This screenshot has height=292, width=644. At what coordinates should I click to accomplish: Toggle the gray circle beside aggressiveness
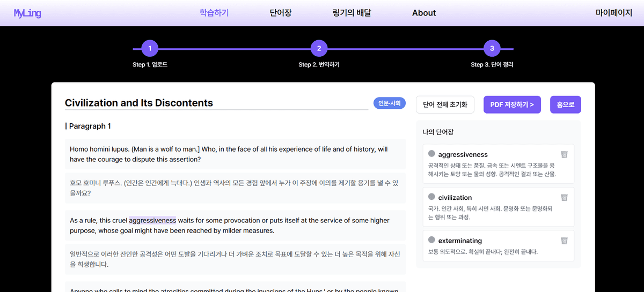coord(431,154)
